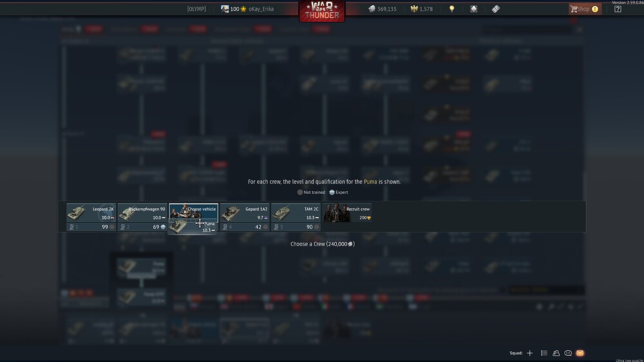644x362 pixels.
Task: Click the Shop cart icon
Action: coord(574,8)
